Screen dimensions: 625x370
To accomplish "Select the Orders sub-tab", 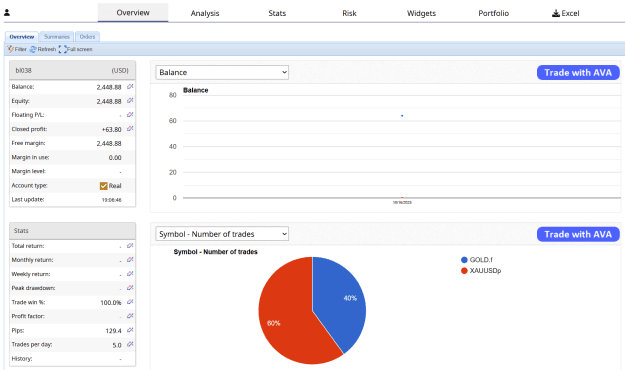I will (x=87, y=37).
